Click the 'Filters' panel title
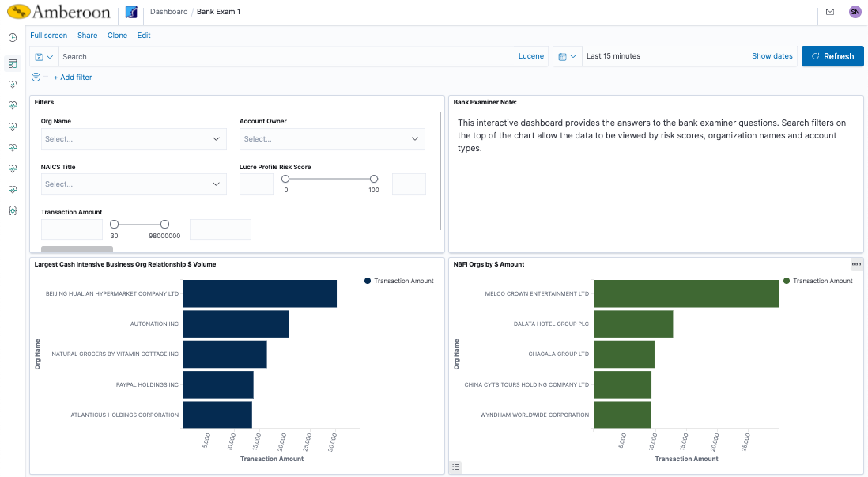The image size is (868, 477). [x=44, y=102]
